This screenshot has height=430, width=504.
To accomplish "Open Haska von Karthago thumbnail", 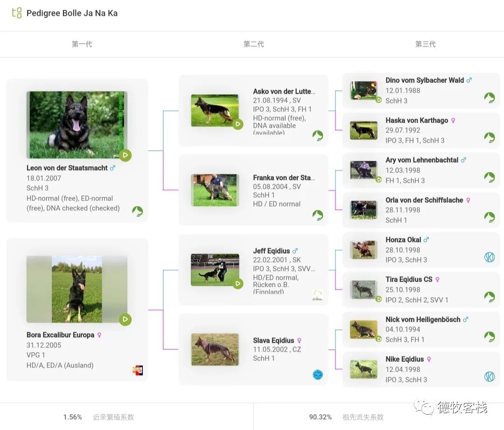I will click(364, 130).
